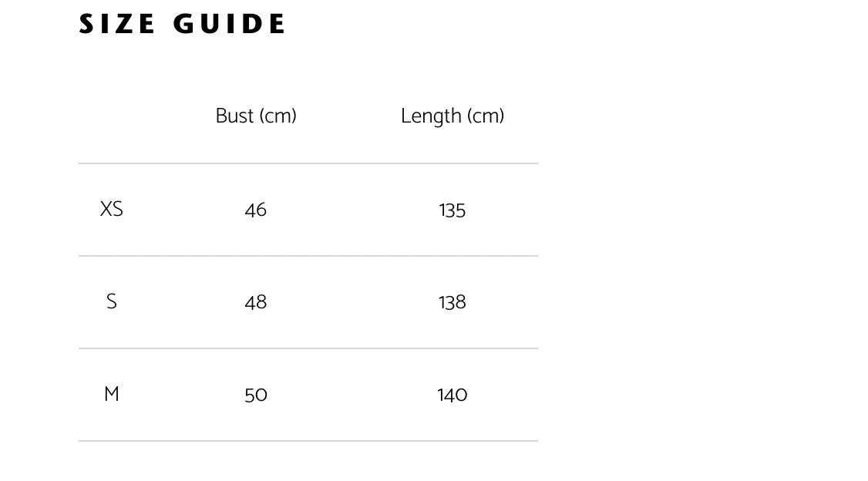
Task: Click the divider line between XS and S rows
Action: pos(308,256)
